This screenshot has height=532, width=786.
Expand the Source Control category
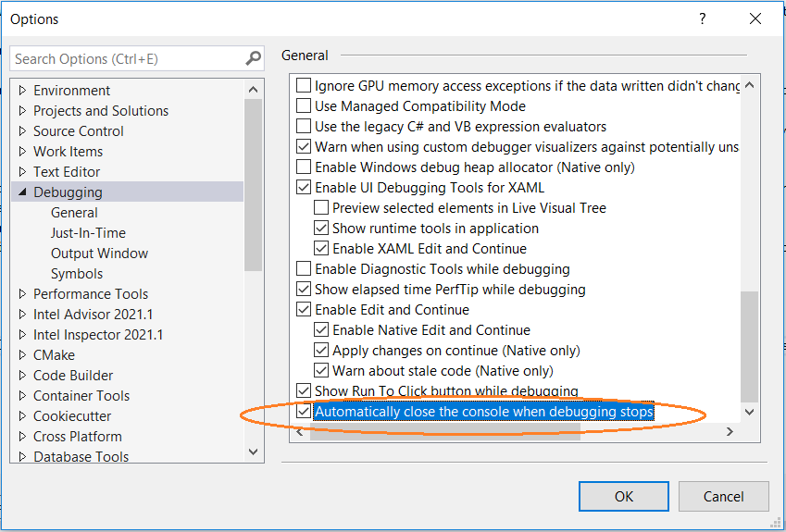point(22,130)
